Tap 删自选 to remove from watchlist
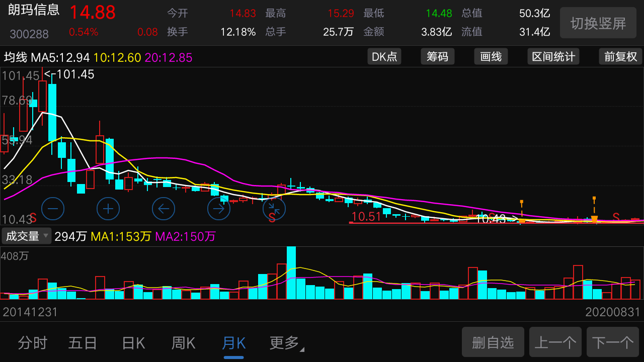This screenshot has width=644, height=362. tap(493, 342)
